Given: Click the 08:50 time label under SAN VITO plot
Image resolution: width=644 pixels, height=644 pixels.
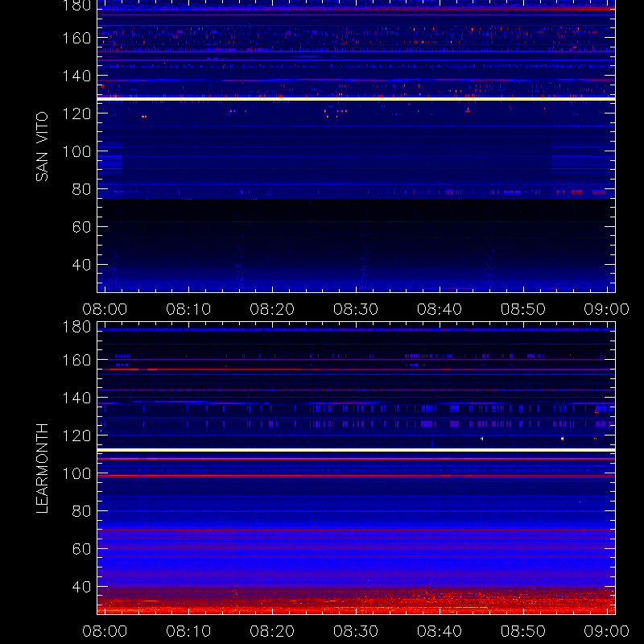Looking at the screenshot, I should 522,309.
